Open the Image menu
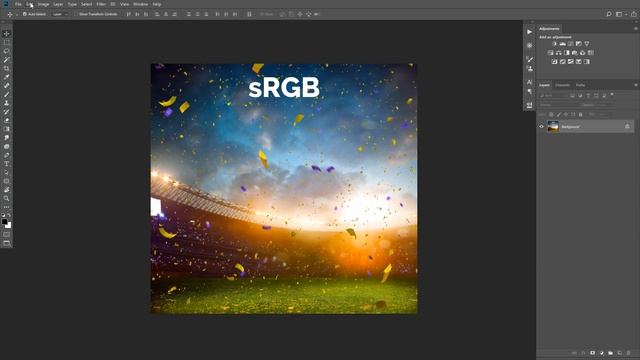 pos(43,4)
